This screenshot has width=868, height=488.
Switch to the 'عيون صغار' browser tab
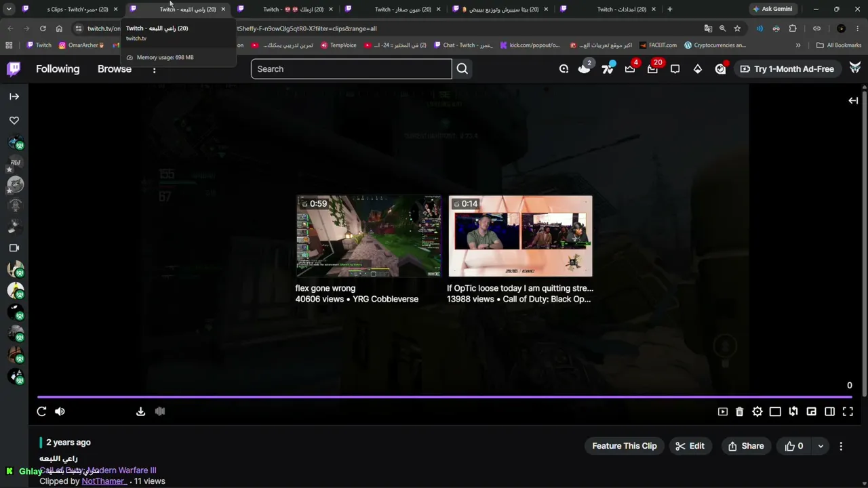point(393,9)
